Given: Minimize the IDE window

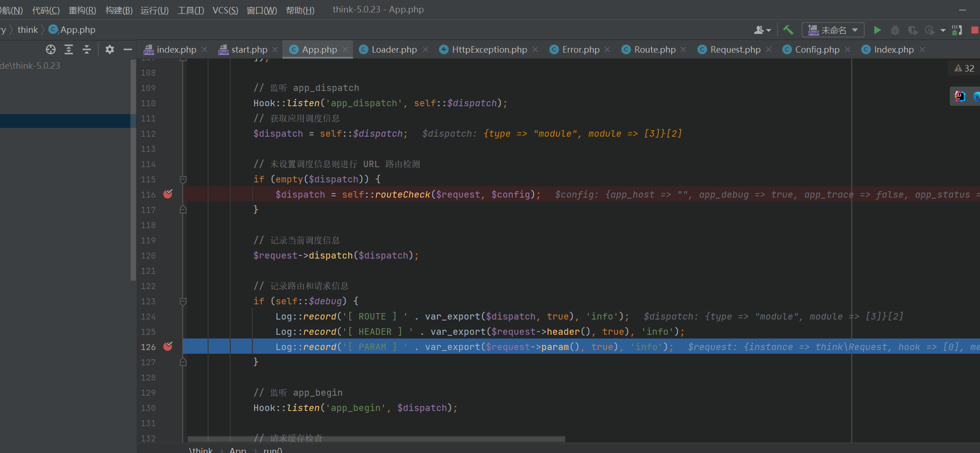Looking at the screenshot, I should 962,10.
